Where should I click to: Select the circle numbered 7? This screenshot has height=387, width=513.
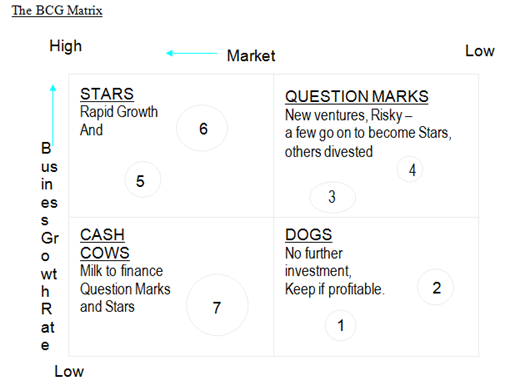217,305
